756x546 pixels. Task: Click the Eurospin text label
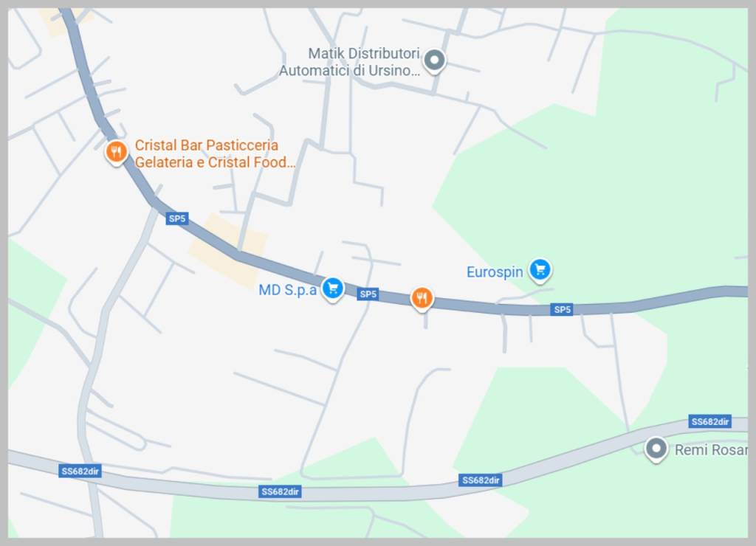(495, 272)
